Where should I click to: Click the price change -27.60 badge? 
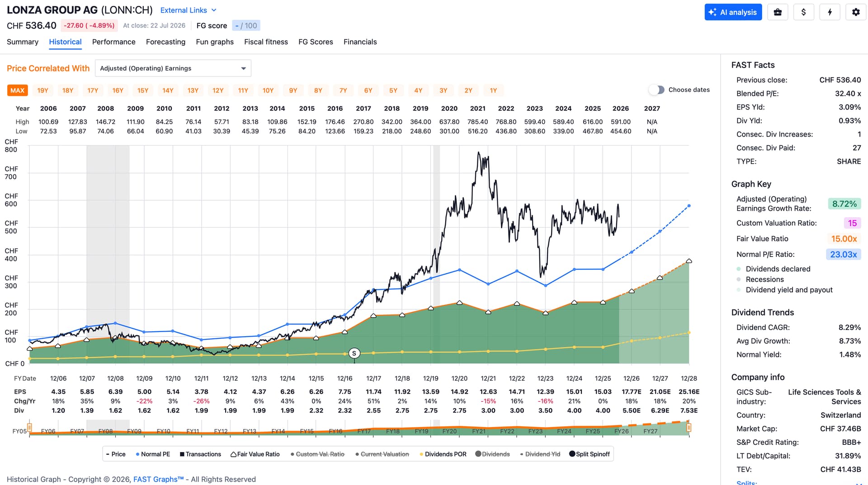(89, 26)
